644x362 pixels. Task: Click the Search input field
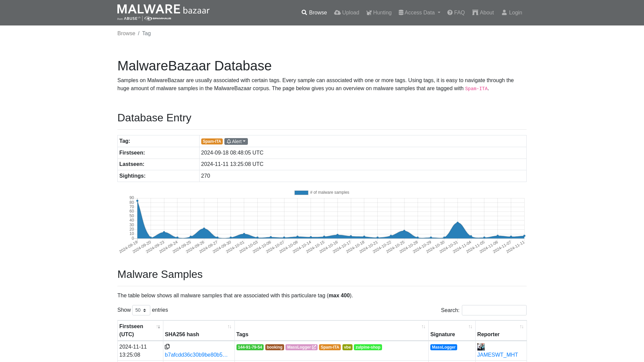pyautogui.click(x=494, y=310)
